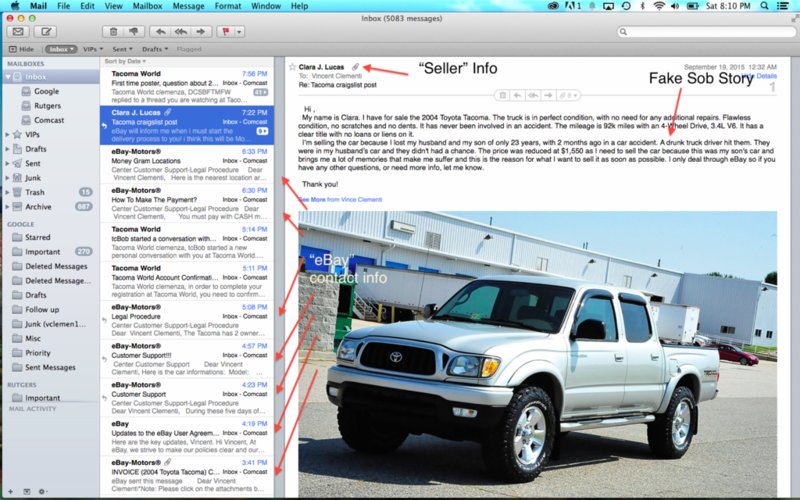Viewport: 800px width, 500px height.
Task: Click the silver Toyota Tacoma photo attachment
Action: pyautogui.click(x=538, y=355)
